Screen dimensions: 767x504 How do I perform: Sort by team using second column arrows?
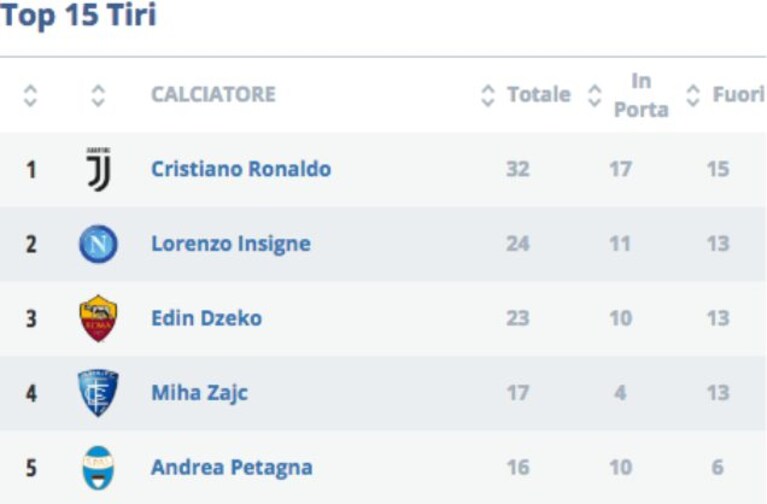point(98,95)
